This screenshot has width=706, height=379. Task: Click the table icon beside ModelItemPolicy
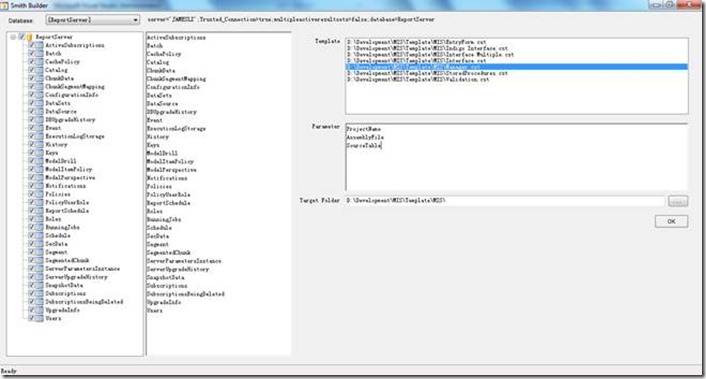(40, 169)
